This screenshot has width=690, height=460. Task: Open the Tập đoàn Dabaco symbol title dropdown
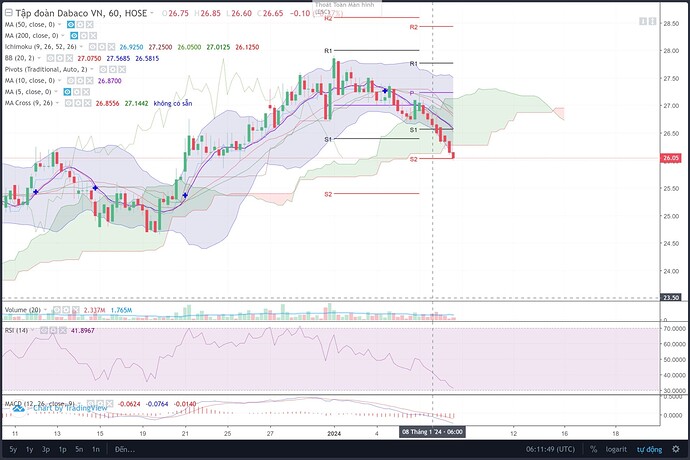pyautogui.click(x=152, y=13)
